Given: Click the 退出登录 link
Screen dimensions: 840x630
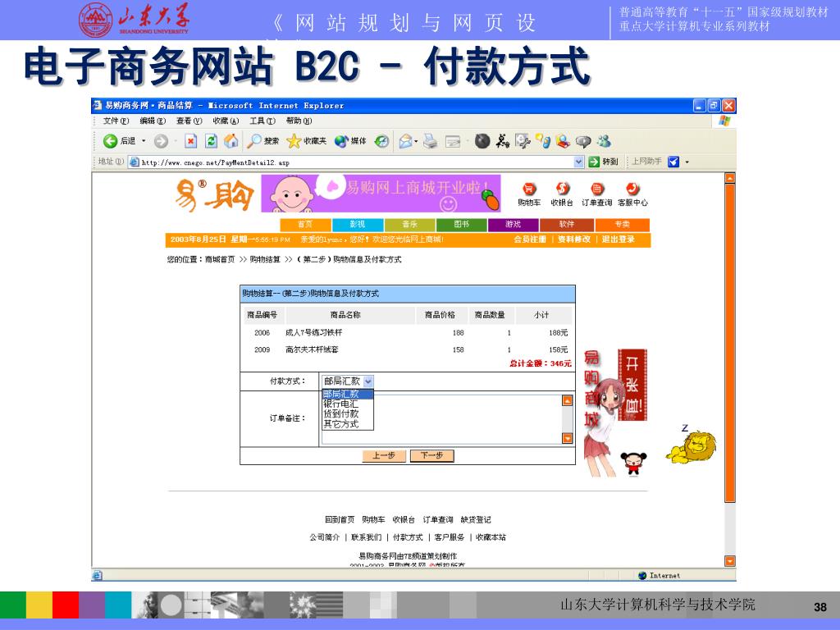Looking at the screenshot, I should (618, 240).
